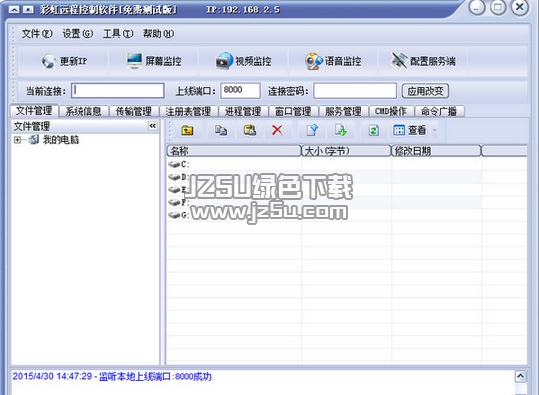This screenshot has width=539, height=395.
Task: Focus the 当前连接 input field
Action: click(x=118, y=91)
